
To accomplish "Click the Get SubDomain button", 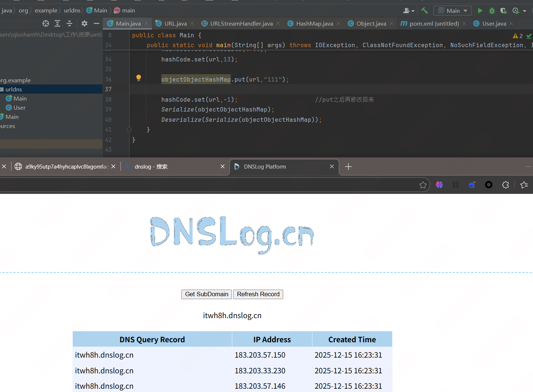I will point(207,294).
